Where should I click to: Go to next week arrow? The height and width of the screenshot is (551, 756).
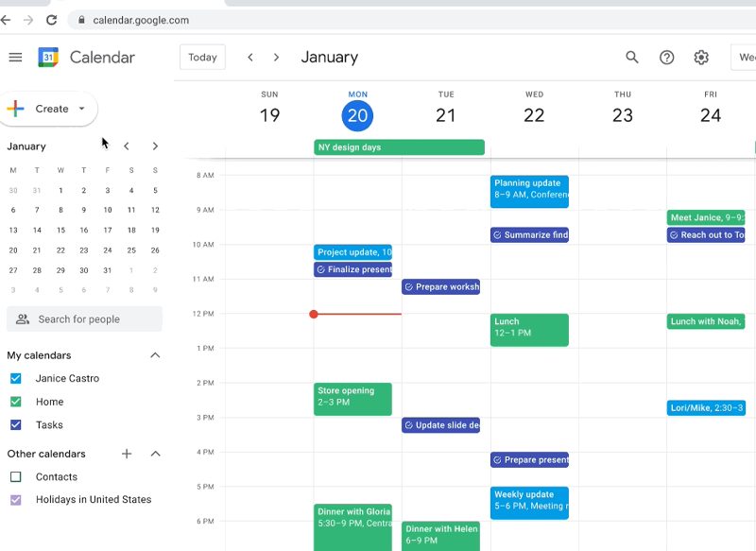pyautogui.click(x=276, y=58)
